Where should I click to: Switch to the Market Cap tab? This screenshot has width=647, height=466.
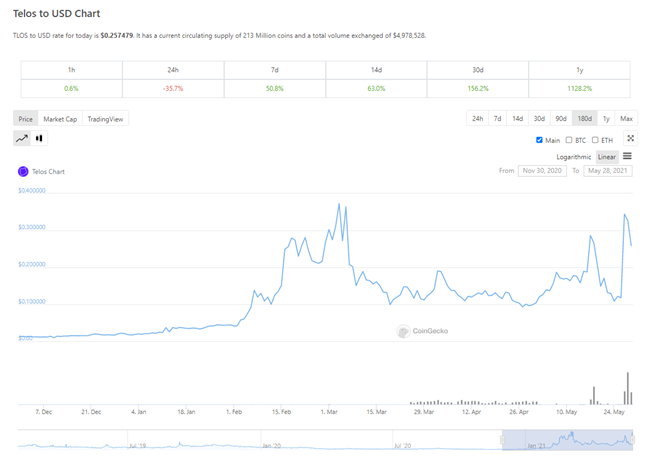pos(60,119)
